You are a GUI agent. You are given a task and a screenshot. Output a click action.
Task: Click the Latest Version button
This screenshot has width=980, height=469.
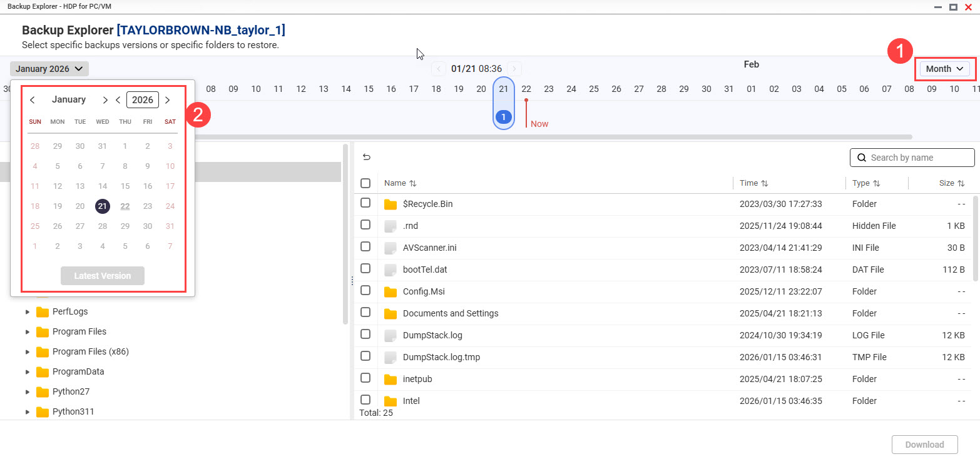[x=103, y=276]
